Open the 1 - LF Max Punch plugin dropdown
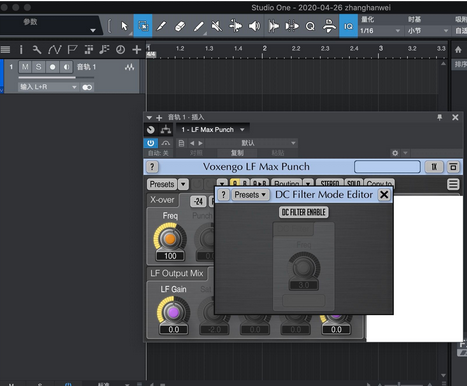The width and height of the screenshot is (467, 386). click(213, 129)
